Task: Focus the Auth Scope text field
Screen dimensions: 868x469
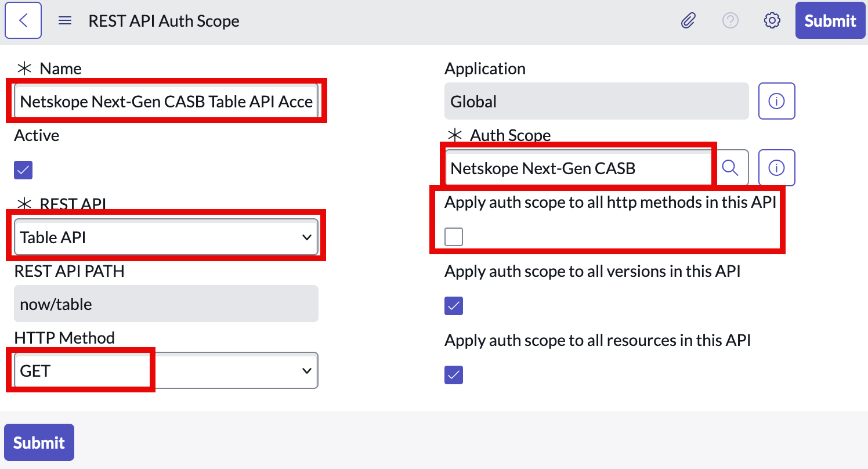Action: click(578, 168)
